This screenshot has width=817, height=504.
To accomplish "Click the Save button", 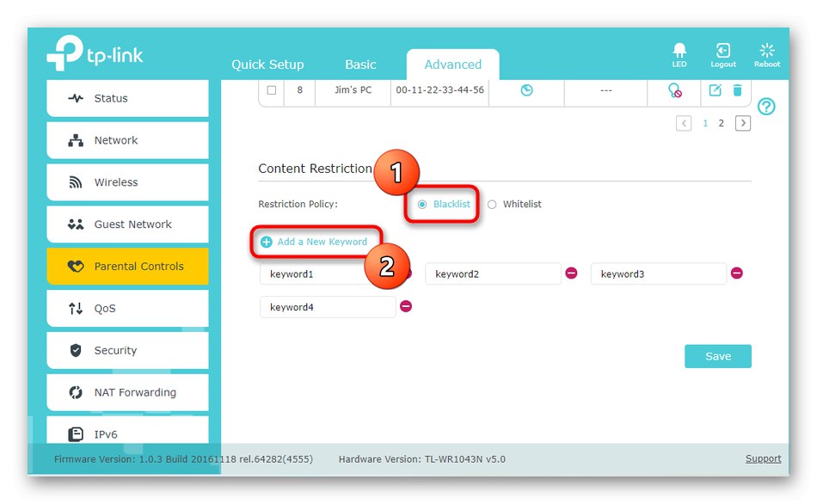I will (x=718, y=357).
